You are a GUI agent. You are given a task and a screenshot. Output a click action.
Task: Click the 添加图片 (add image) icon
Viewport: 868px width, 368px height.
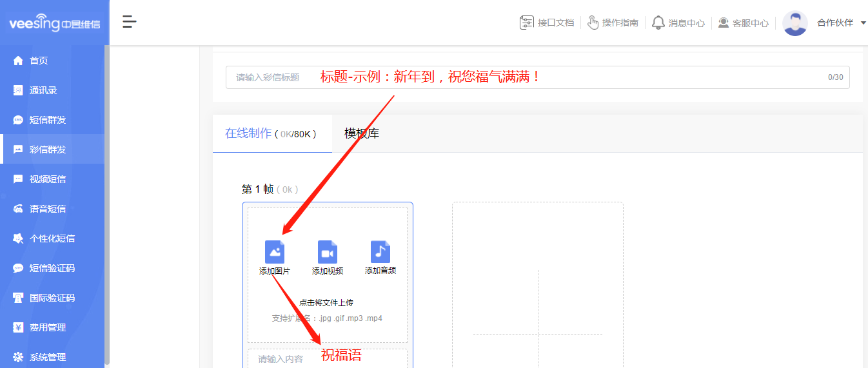click(x=275, y=252)
